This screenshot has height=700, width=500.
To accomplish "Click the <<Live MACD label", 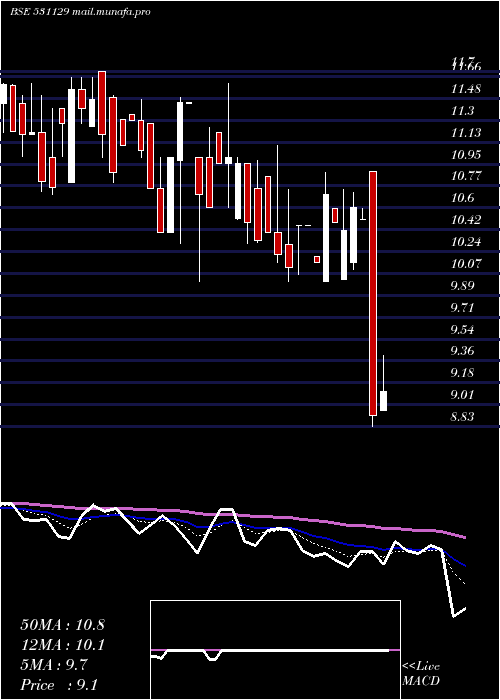I will coord(421,674).
